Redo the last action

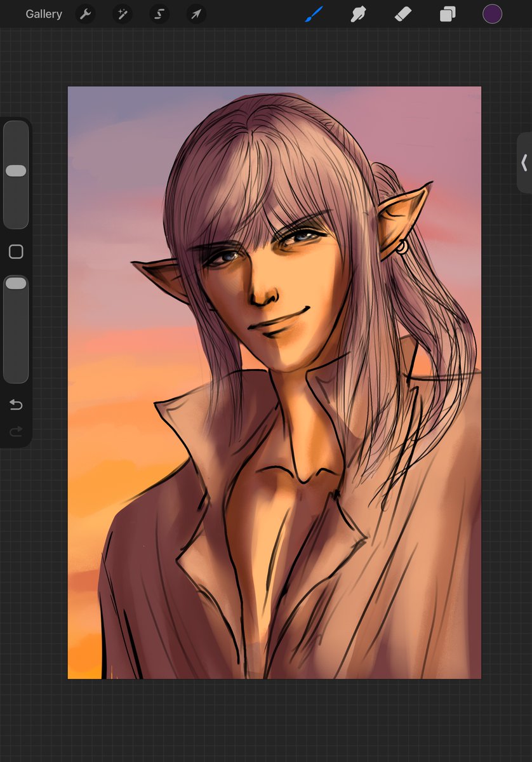pyautogui.click(x=16, y=432)
